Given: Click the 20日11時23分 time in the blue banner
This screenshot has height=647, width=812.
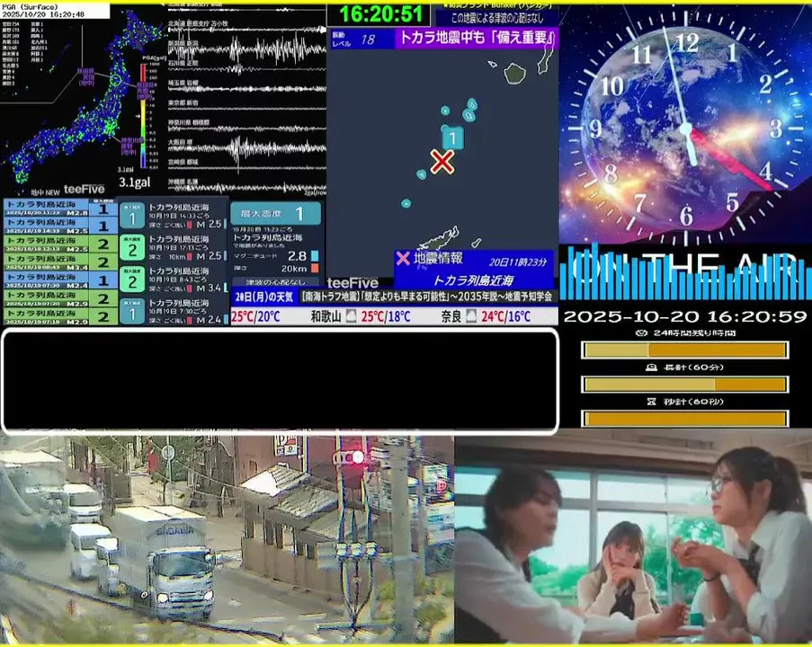Looking at the screenshot, I should [518, 261].
